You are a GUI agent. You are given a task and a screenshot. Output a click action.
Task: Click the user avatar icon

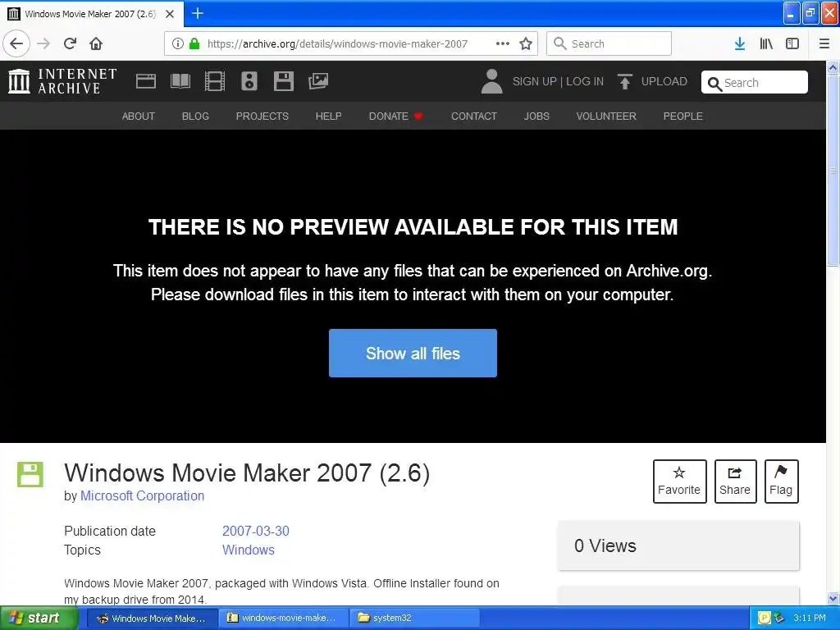click(491, 81)
